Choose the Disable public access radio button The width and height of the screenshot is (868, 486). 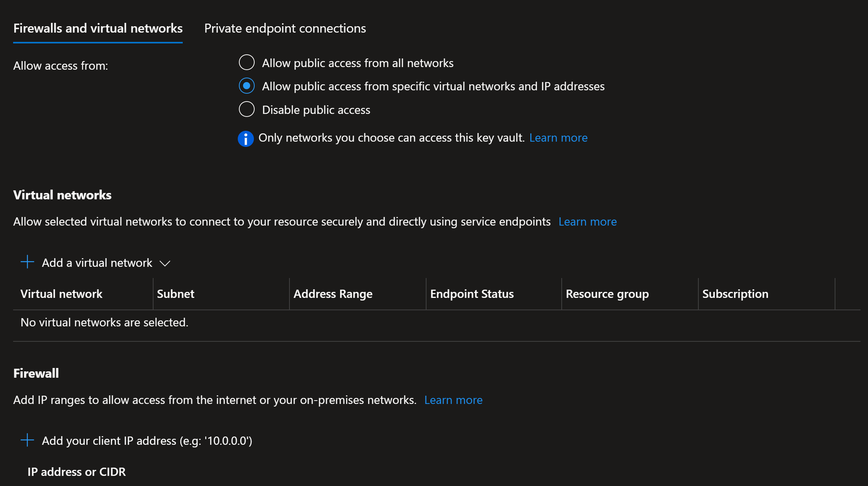(x=247, y=109)
